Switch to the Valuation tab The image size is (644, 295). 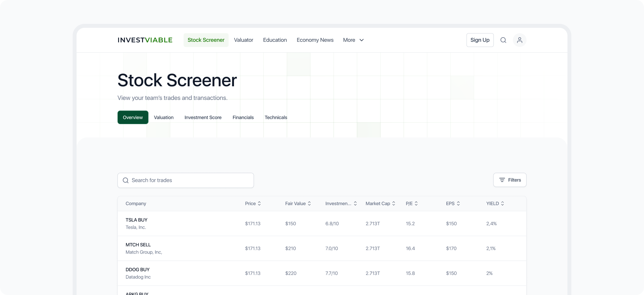(x=164, y=117)
